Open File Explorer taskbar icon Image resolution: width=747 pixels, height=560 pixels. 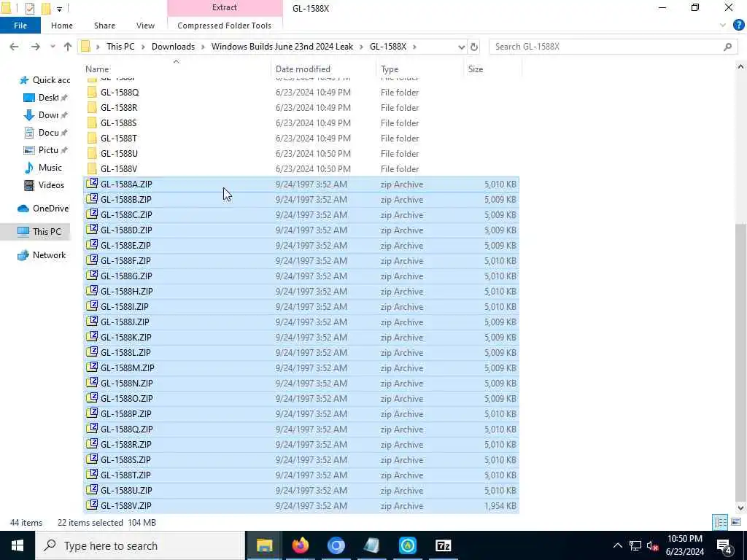pos(264,545)
